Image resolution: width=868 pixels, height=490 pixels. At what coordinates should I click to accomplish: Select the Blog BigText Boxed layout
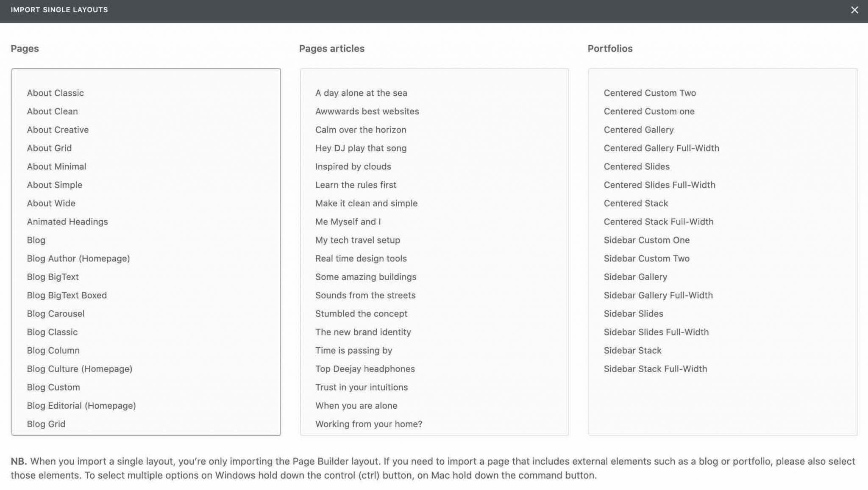click(67, 295)
